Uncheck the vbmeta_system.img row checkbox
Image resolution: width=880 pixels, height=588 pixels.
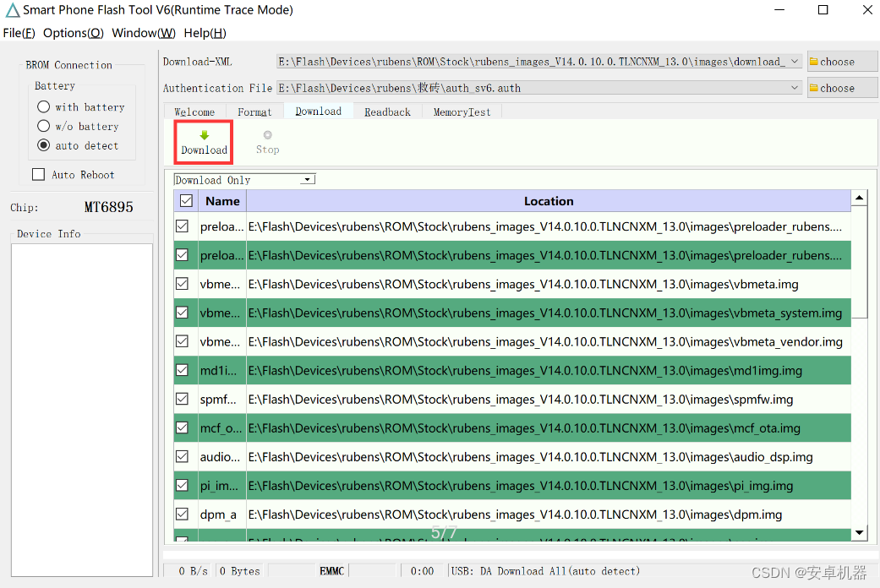[182, 313]
